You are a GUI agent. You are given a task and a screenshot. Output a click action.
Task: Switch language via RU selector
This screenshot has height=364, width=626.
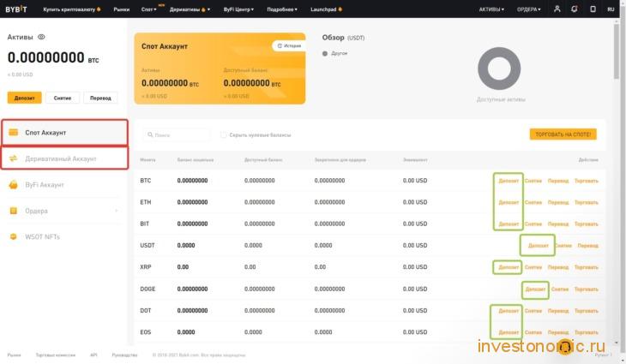[x=611, y=9]
